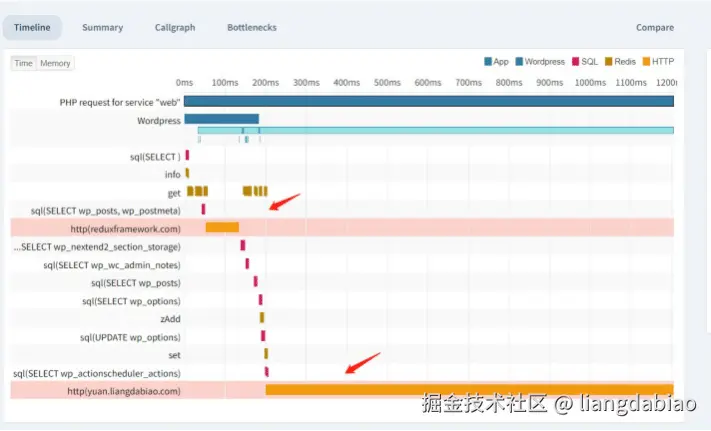Click the wp_actionscheduler_actions SQL marker
The width and height of the screenshot is (711, 431).
point(267,372)
